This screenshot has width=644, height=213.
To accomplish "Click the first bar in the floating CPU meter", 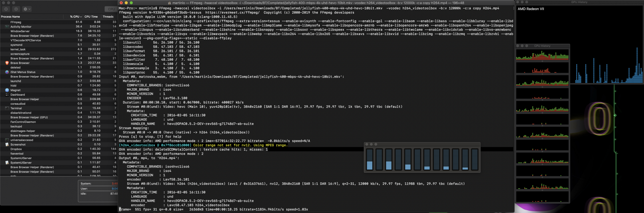I will pos(370,159).
